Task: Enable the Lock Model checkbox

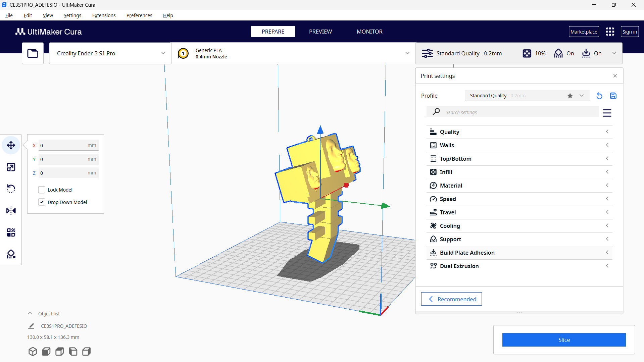Action: pyautogui.click(x=42, y=190)
